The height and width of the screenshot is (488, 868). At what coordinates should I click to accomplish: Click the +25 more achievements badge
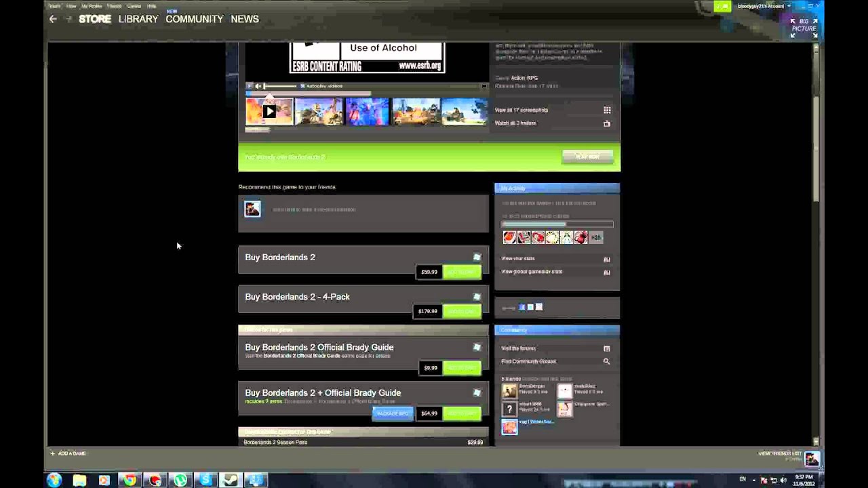[x=595, y=237]
